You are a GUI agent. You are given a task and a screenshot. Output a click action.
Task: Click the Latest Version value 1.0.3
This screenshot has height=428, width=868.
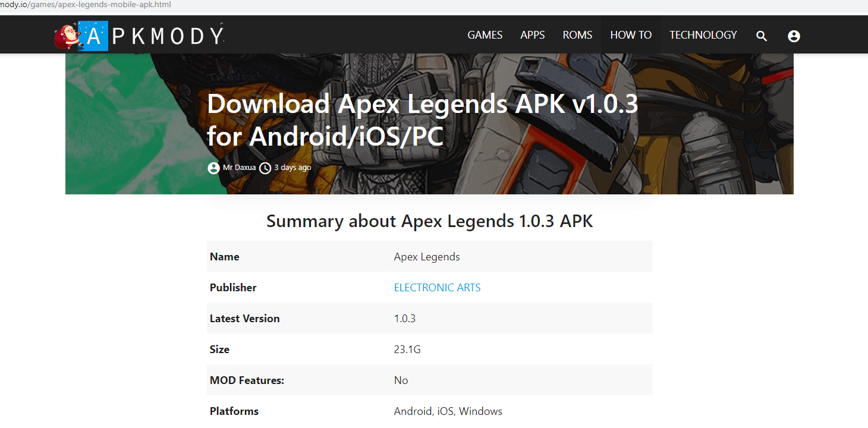[404, 319]
